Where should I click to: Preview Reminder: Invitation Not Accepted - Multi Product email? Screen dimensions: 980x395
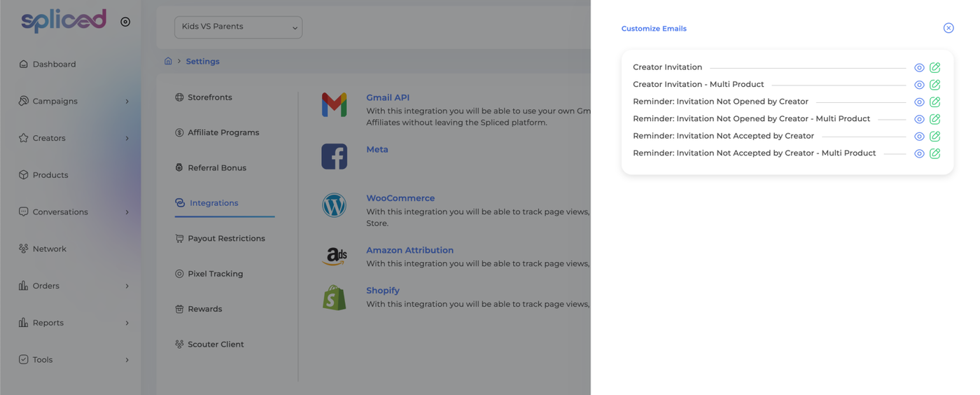click(x=919, y=153)
